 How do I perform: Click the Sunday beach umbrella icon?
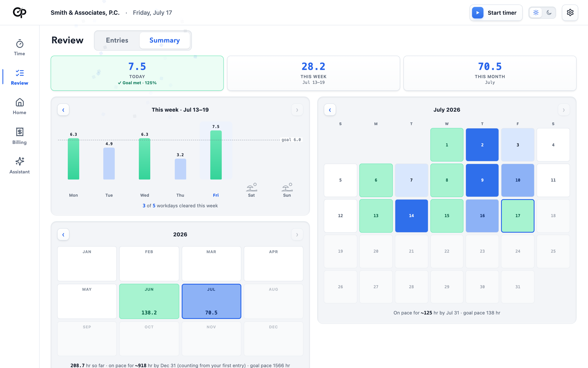(x=287, y=187)
